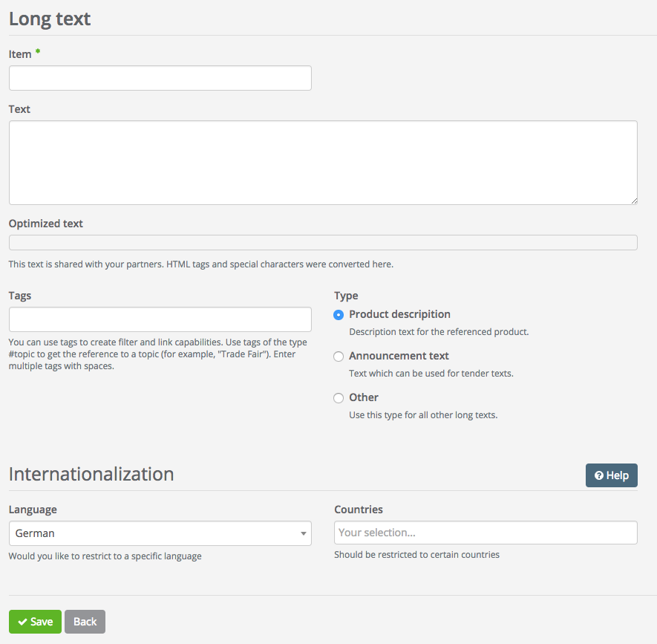Click the checkmark icon on Save
This screenshot has height=644, width=657.
[22, 622]
